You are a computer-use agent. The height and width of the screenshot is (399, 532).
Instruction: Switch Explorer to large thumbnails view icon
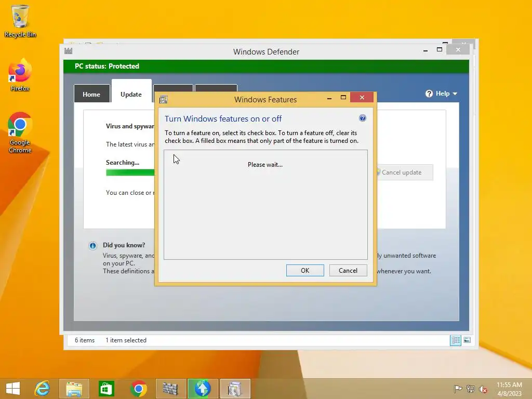(x=467, y=340)
